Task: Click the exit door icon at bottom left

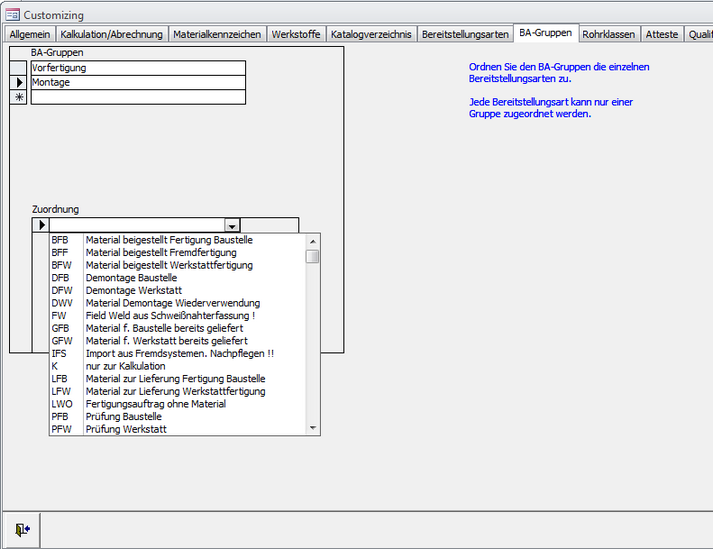Action: tap(22, 530)
